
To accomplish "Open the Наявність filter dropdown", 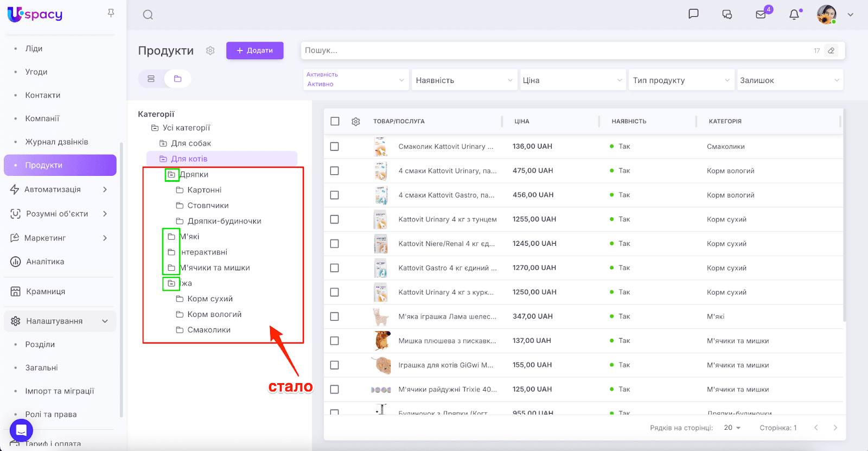I will click(464, 80).
